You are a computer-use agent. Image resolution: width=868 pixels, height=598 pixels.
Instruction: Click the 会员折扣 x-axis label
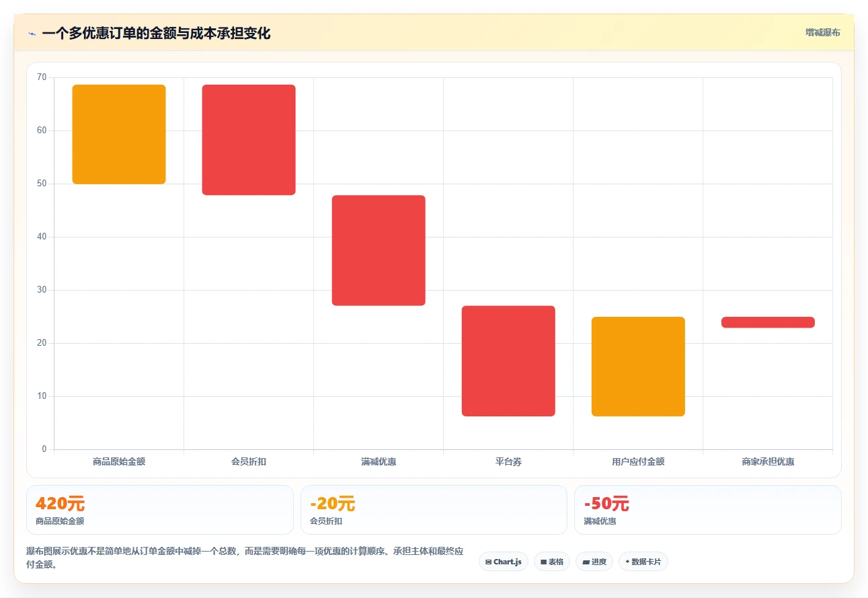point(249,462)
